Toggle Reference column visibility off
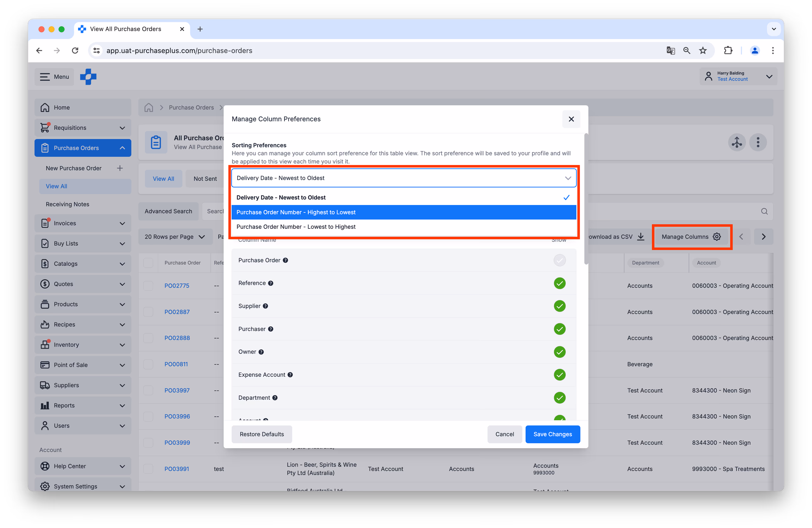The image size is (812, 528). (560, 283)
